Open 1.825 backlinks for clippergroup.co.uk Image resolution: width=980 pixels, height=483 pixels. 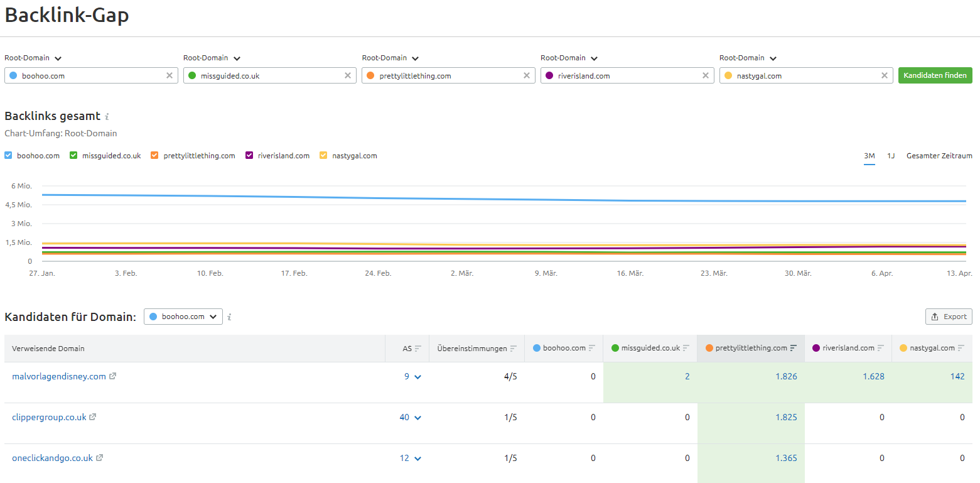[x=786, y=417]
